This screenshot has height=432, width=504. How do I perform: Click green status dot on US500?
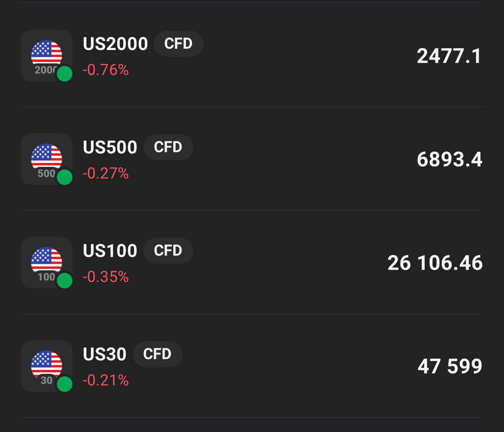click(x=65, y=177)
